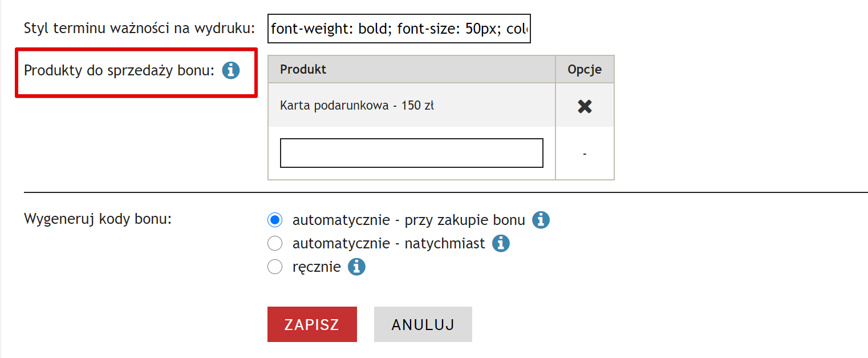Screen dimensions: 868x358
Task: Click the 'Styl terminu ważności na wydruku:' label
Action: [x=139, y=28]
